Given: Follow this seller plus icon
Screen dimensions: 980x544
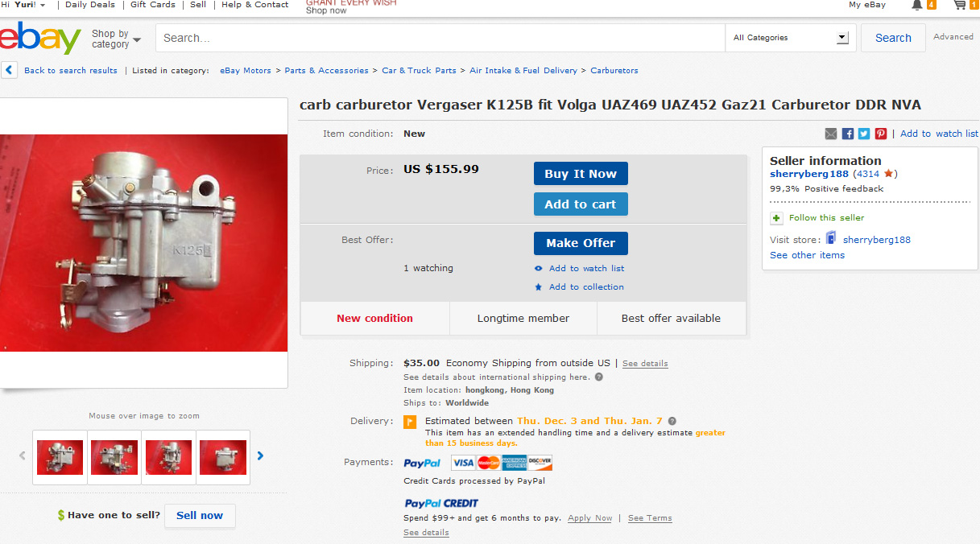Looking at the screenshot, I should [776, 218].
